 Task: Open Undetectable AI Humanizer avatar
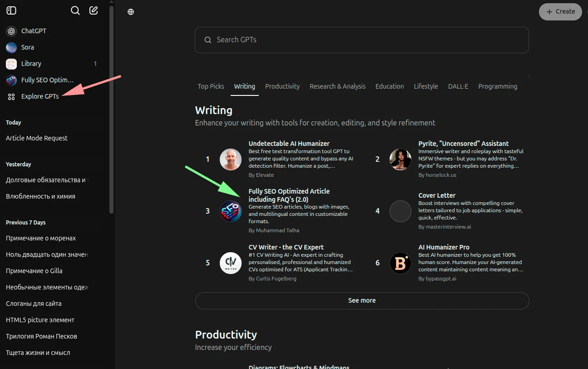tap(231, 160)
